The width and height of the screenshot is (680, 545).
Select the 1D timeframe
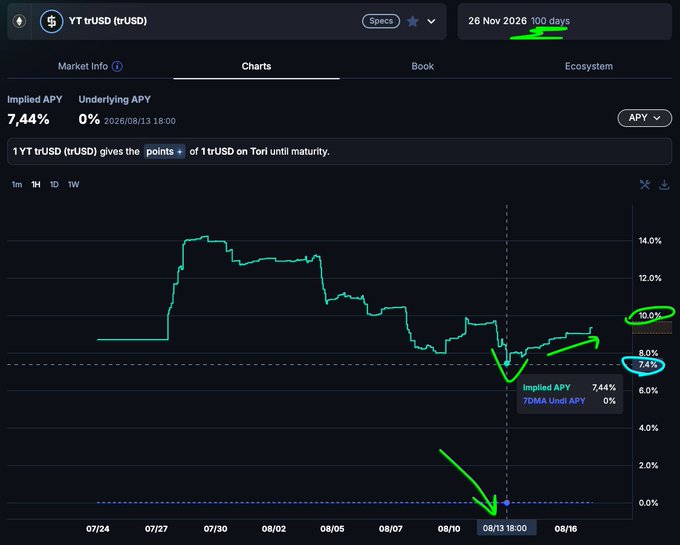click(x=54, y=184)
